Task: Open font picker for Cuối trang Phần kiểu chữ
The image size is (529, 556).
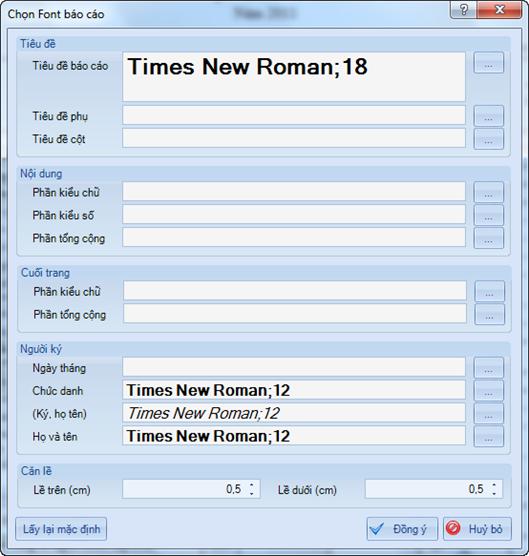Action: (x=489, y=291)
